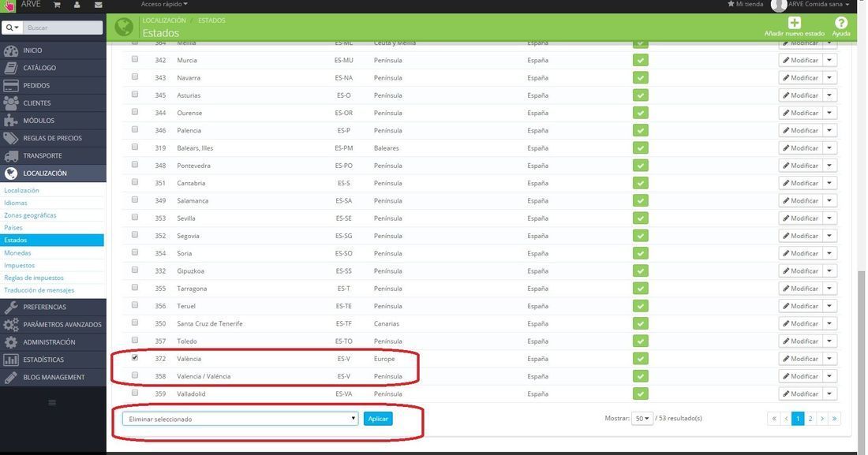Check the Valencia / Valéncia 358 checkbox

pyautogui.click(x=135, y=375)
